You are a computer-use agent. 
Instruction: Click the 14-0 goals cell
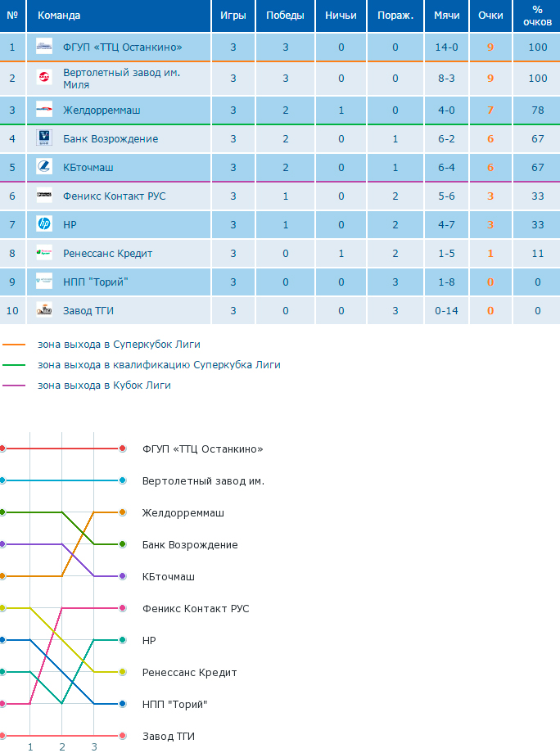pyautogui.click(x=447, y=47)
